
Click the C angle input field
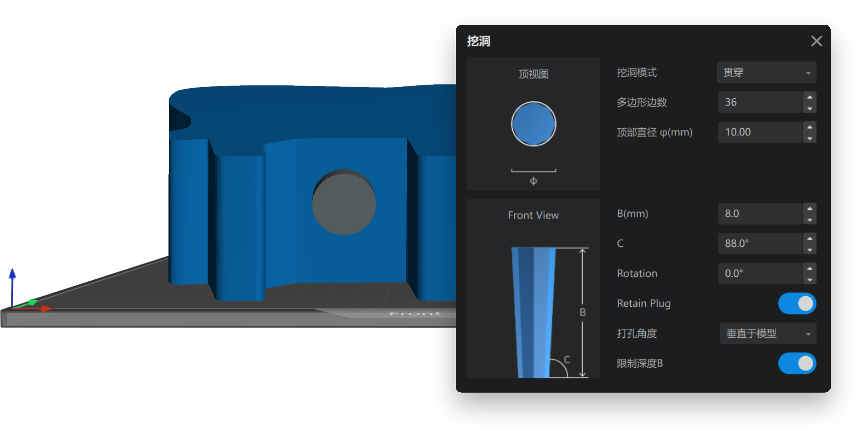pyautogui.click(x=760, y=244)
